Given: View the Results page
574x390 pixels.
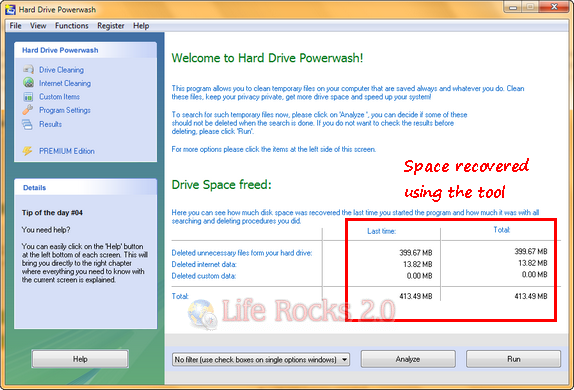Looking at the screenshot, I should coord(51,124).
